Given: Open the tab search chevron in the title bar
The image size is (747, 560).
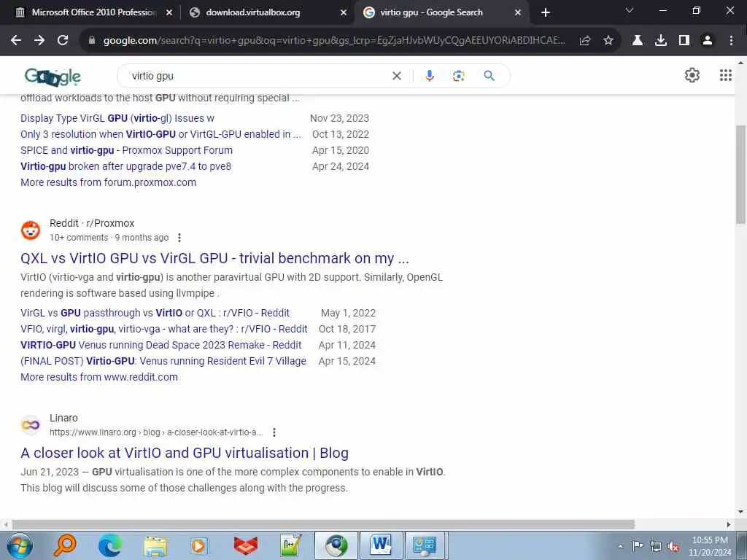Looking at the screenshot, I should [x=629, y=11].
